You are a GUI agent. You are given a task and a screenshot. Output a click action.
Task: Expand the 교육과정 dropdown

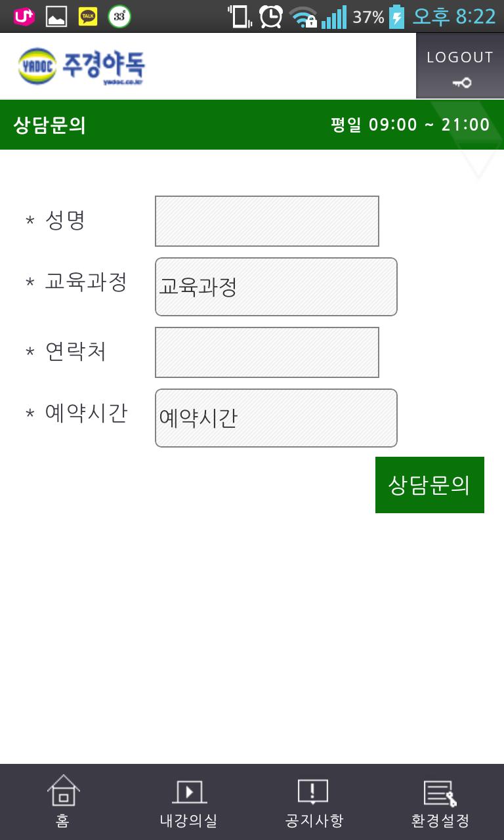276,287
